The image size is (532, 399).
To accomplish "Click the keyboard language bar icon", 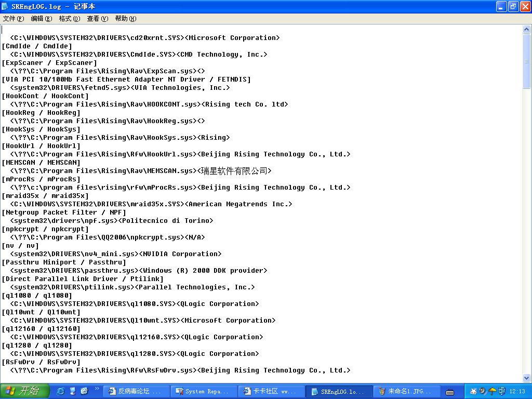I will click(x=450, y=392).
